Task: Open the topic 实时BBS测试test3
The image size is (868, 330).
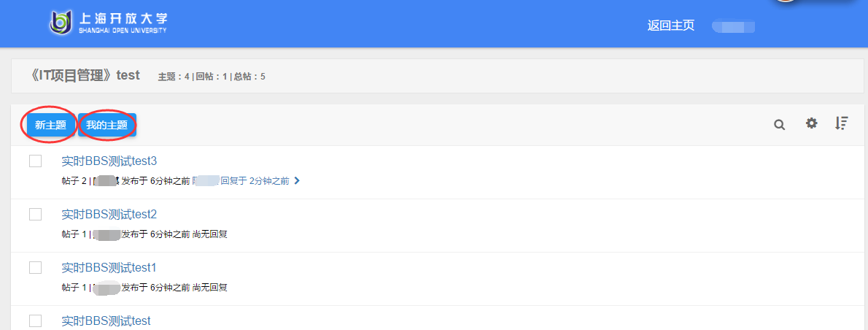Action: coord(109,161)
